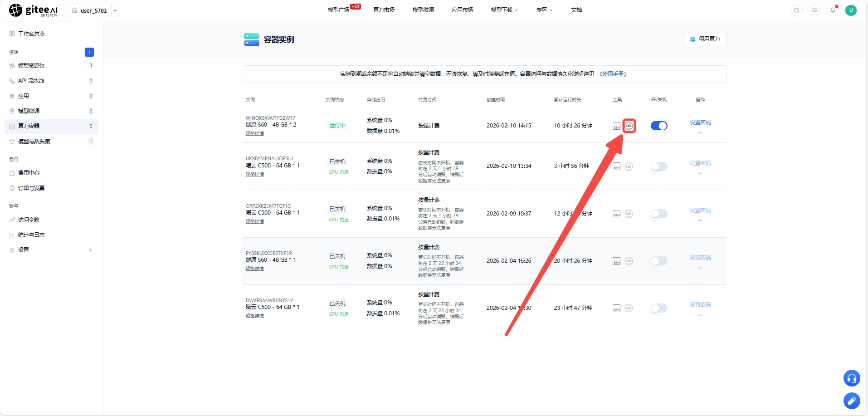Open more actions for UKXBYMPNAJSOPSUJ row
The width and height of the screenshot is (868, 416).
coord(700,173)
